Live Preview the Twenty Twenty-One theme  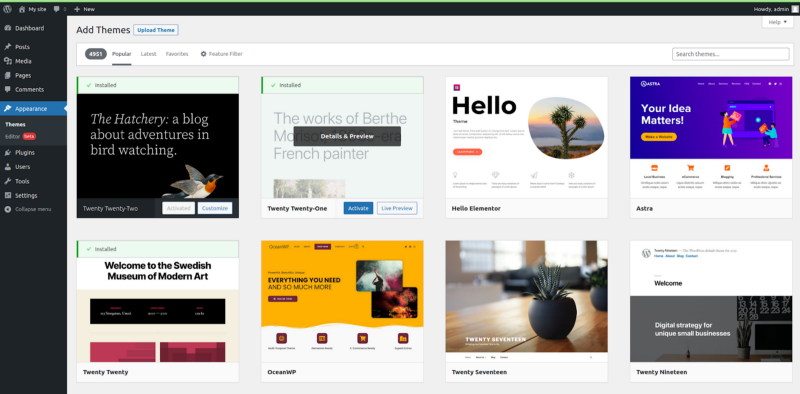click(x=397, y=208)
